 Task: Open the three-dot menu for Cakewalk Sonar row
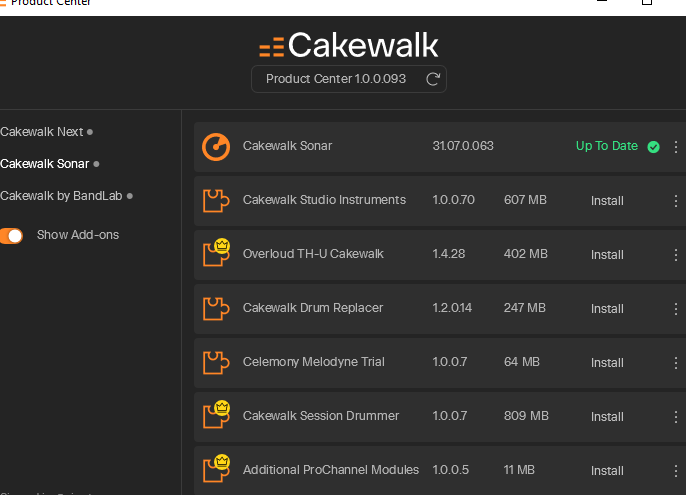click(676, 147)
